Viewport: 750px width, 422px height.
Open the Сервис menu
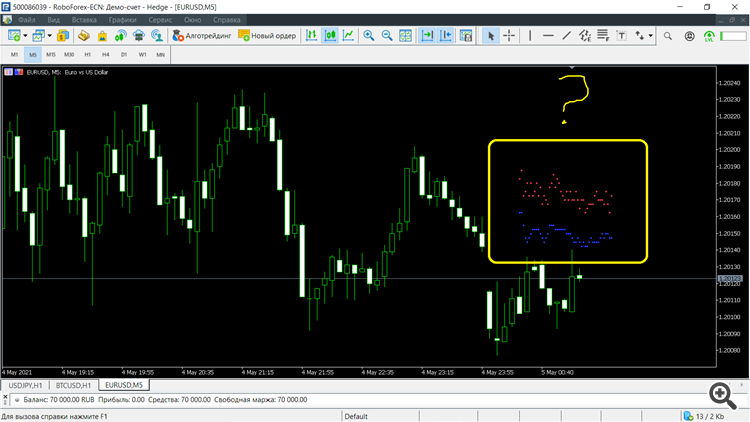click(x=160, y=20)
